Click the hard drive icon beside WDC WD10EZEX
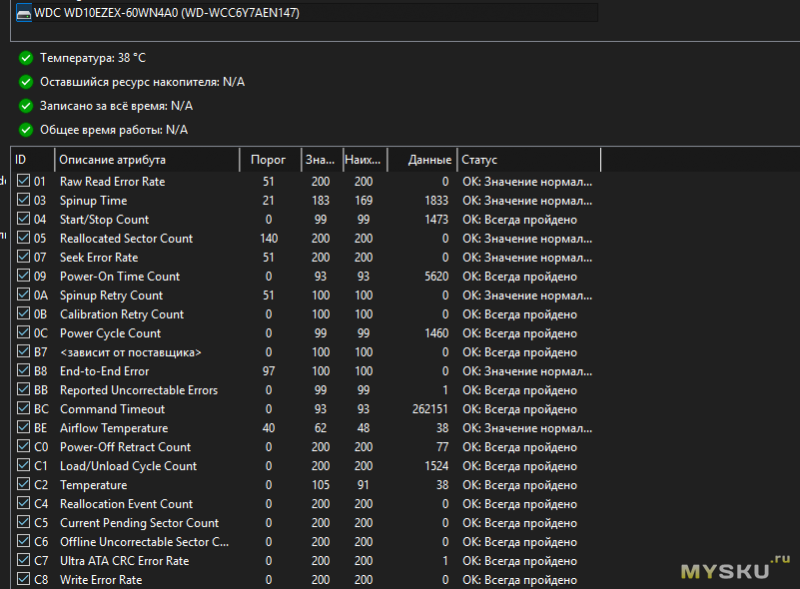The height and width of the screenshot is (589, 800). (x=23, y=13)
